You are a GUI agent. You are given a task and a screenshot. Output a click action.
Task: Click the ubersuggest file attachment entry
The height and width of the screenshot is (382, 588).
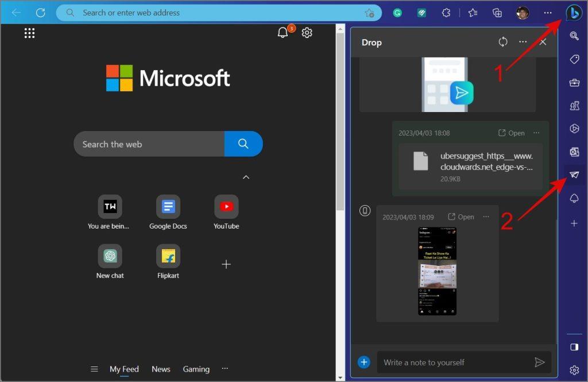coord(471,167)
